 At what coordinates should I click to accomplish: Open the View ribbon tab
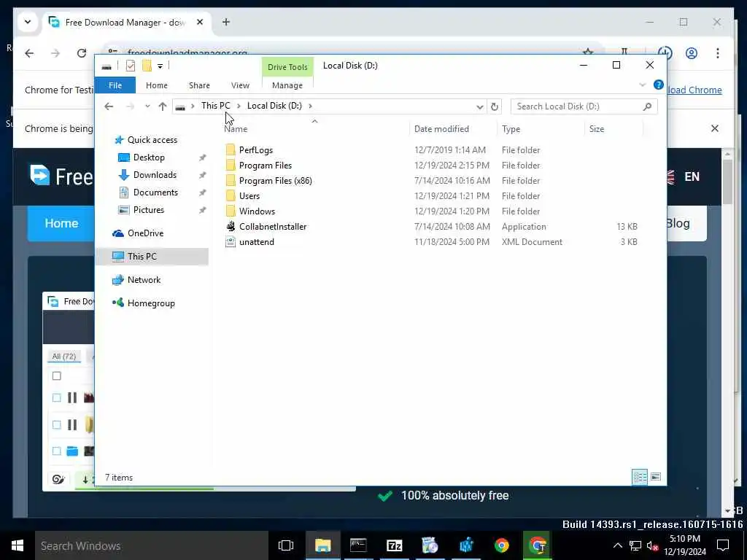tap(240, 85)
